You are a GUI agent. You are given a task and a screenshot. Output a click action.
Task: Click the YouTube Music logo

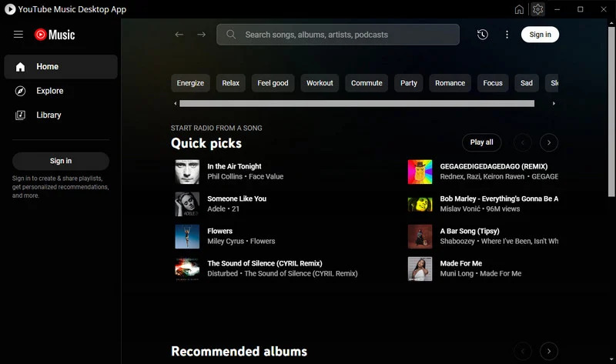coord(55,35)
